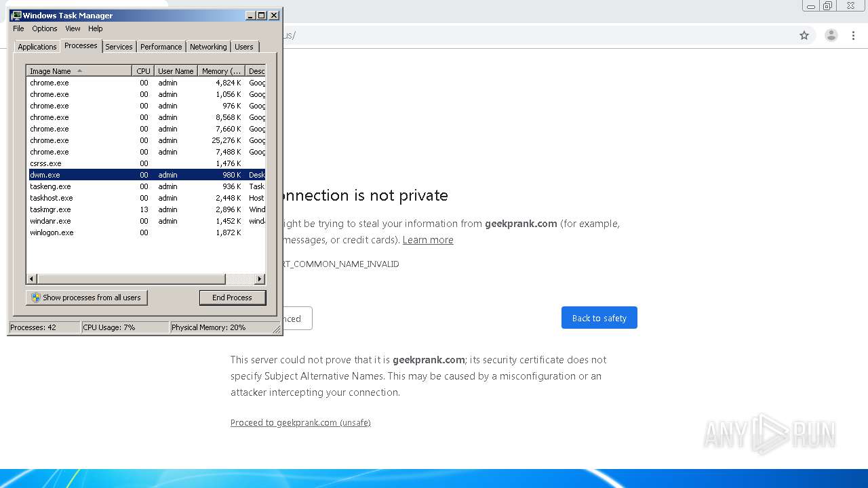Screen dimensions: 868x488
Task: Select the windanr.exe process
Action: (x=146, y=221)
